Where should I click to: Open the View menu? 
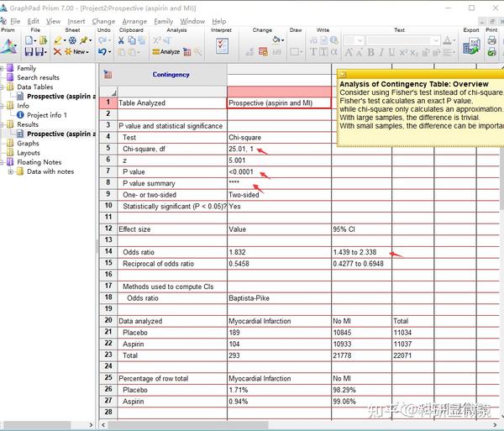pyautogui.click(x=53, y=21)
